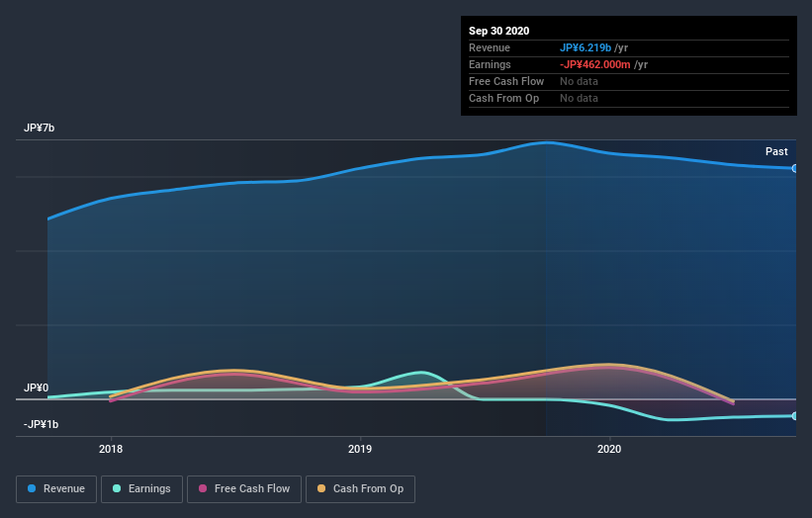The width and height of the screenshot is (812, 518).
Task: Click the Revenue tooltip row label
Action: coord(489,47)
